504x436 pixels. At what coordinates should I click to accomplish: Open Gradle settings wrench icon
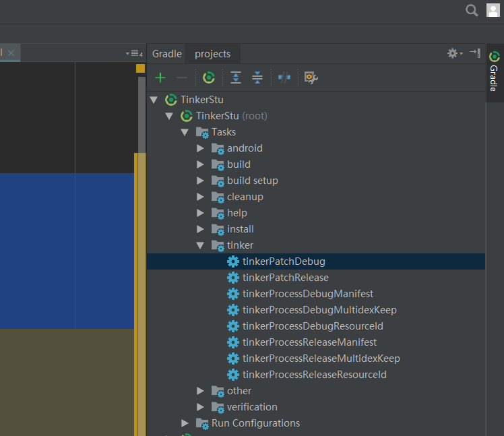click(311, 78)
